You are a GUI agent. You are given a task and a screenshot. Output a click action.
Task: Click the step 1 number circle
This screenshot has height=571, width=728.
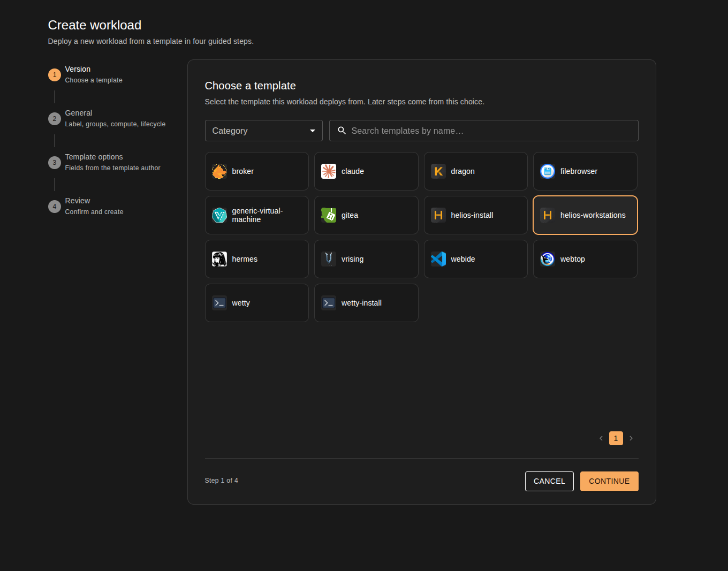(x=55, y=75)
